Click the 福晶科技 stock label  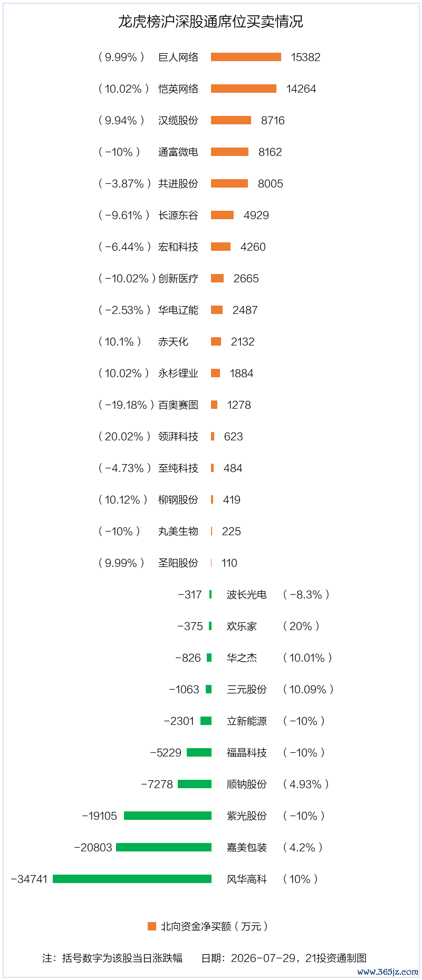tap(247, 752)
